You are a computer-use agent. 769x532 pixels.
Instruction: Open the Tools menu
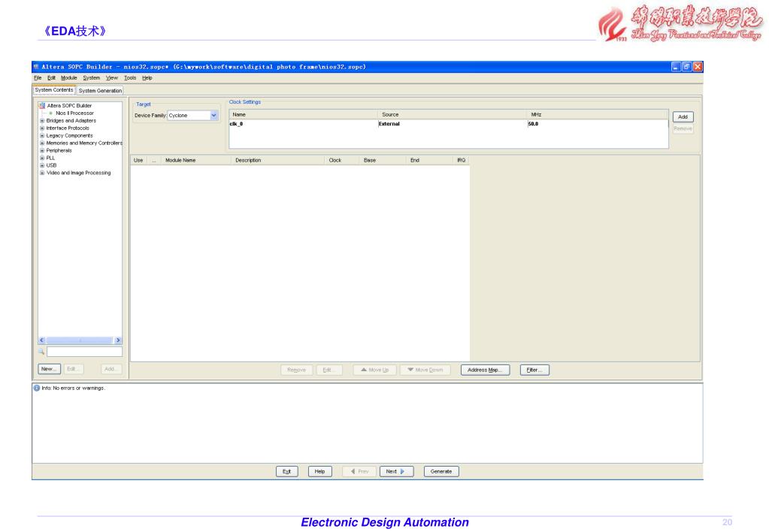pyautogui.click(x=130, y=78)
